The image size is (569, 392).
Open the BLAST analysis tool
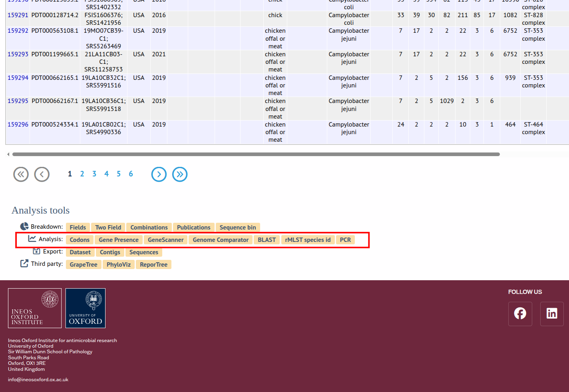pyautogui.click(x=267, y=240)
